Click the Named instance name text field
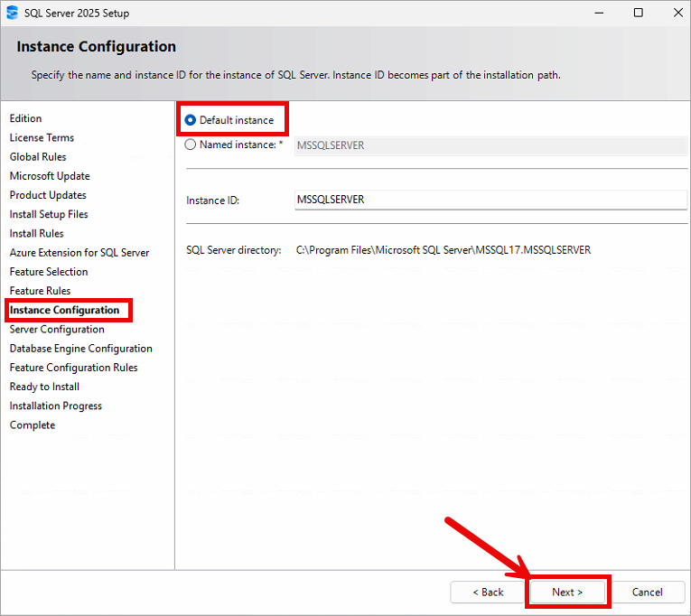This screenshot has height=616, width=691. point(490,145)
